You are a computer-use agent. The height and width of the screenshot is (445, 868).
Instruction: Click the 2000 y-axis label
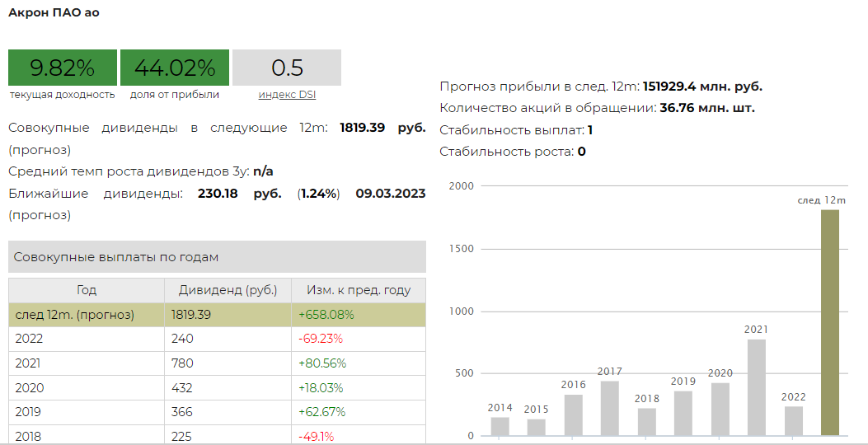tap(461, 186)
